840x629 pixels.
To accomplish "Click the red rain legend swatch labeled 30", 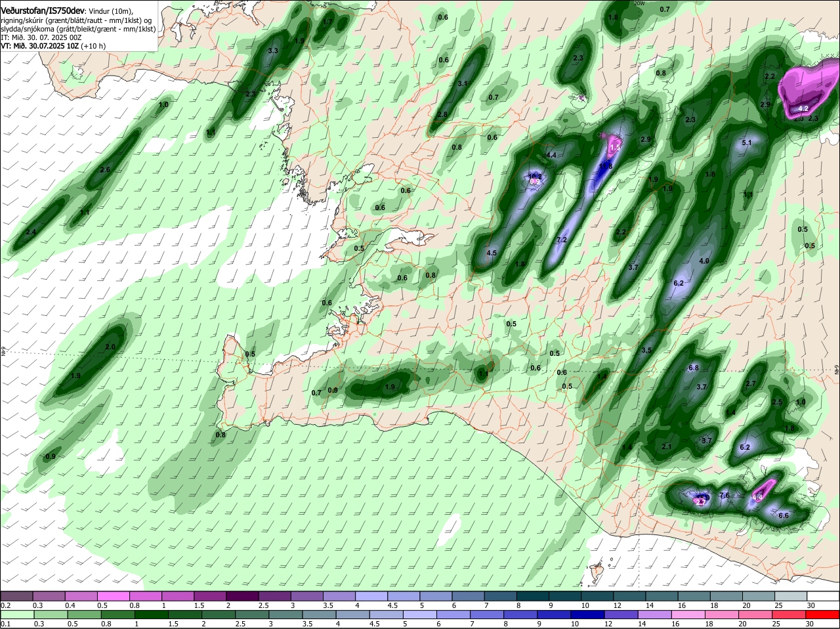I will [x=823, y=614].
